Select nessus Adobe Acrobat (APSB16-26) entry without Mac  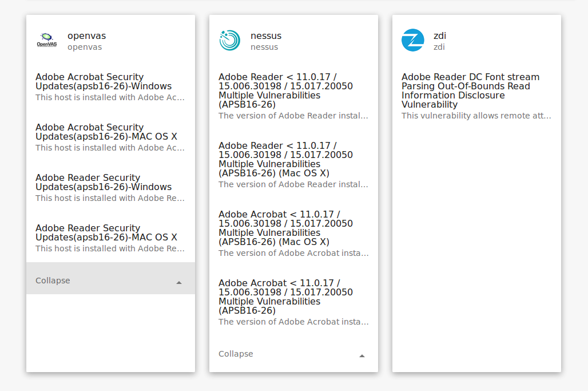(293, 302)
